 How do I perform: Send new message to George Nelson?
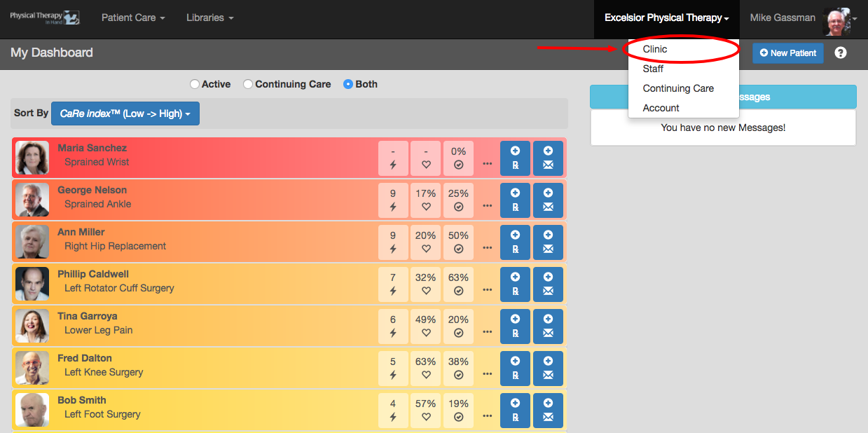pyautogui.click(x=548, y=200)
